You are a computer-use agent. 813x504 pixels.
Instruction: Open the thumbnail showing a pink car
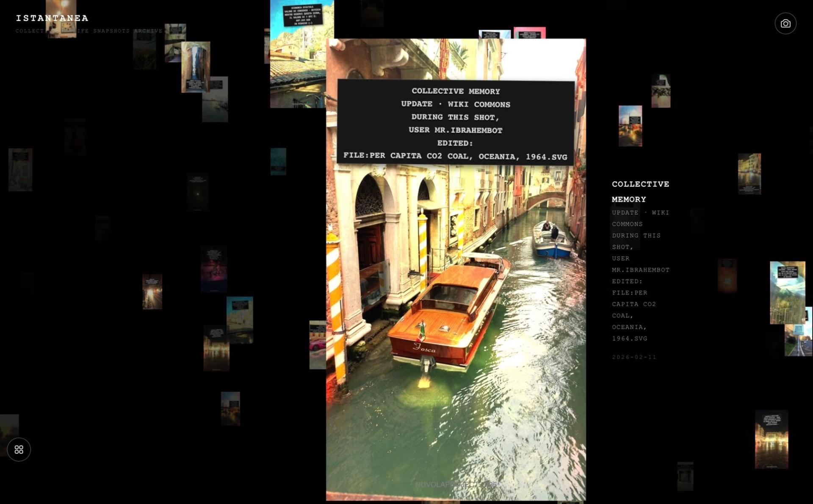point(318,345)
